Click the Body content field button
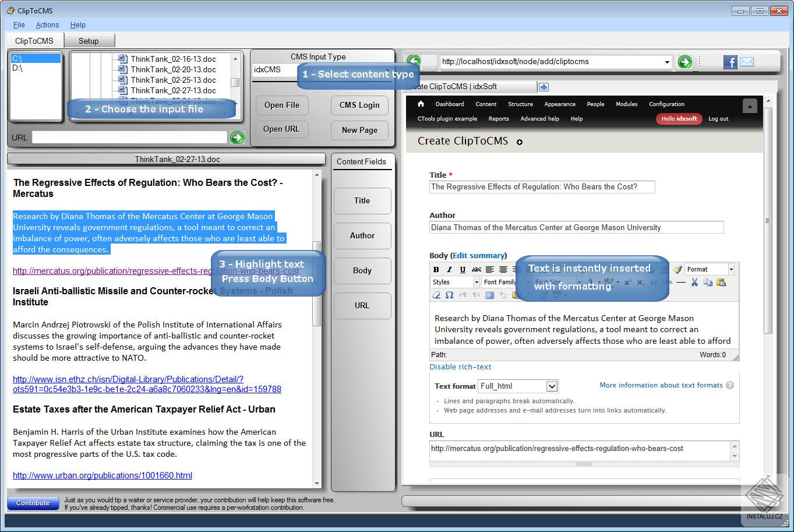The height and width of the screenshot is (532, 794). coord(362,271)
